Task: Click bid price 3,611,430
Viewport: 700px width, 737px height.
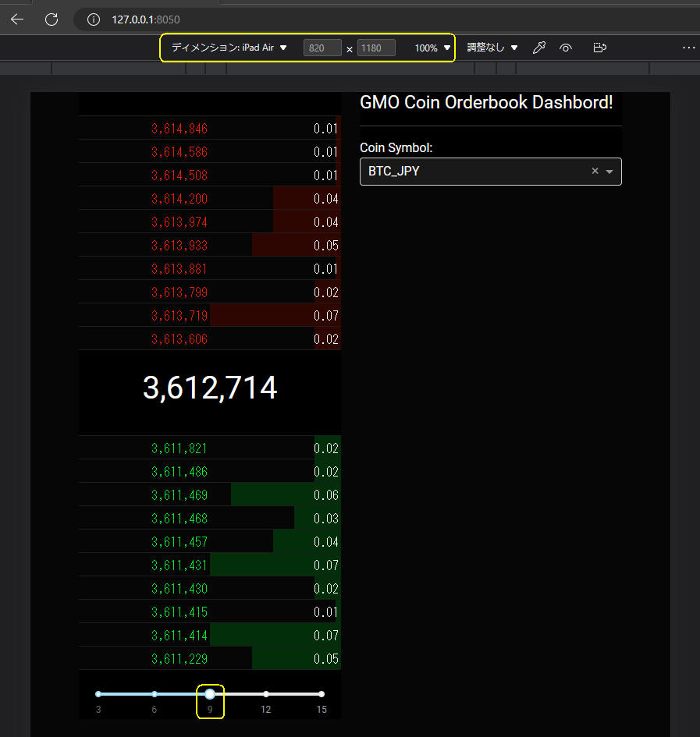Action: (x=179, y=589)
